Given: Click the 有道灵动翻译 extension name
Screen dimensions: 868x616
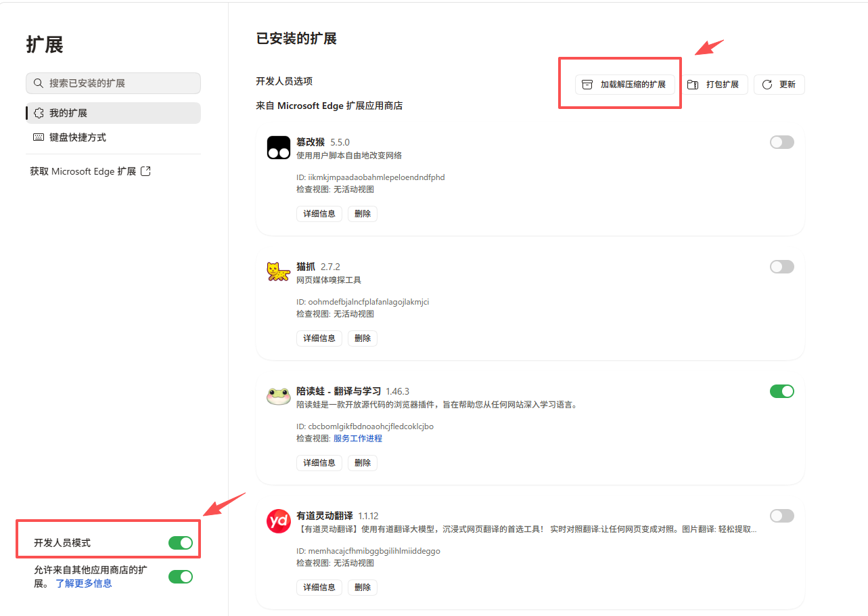Looking at the screenshot, I should (325, 516).
